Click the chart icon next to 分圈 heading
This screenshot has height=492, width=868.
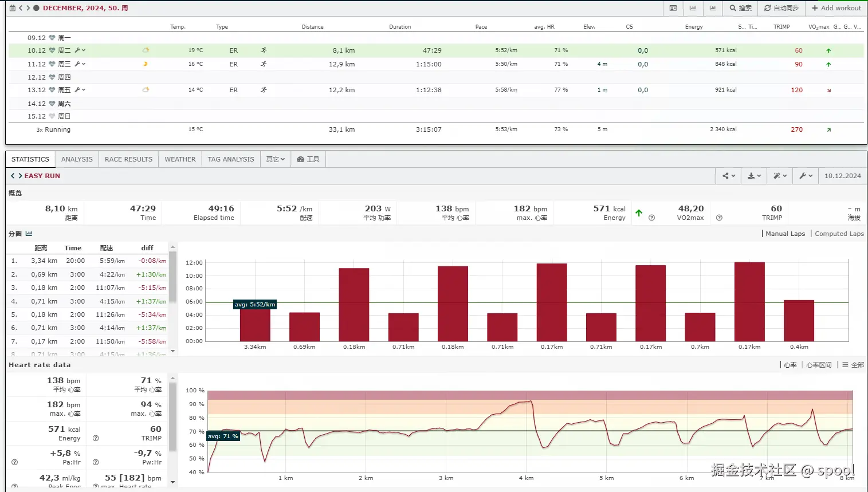click(29, 234)
